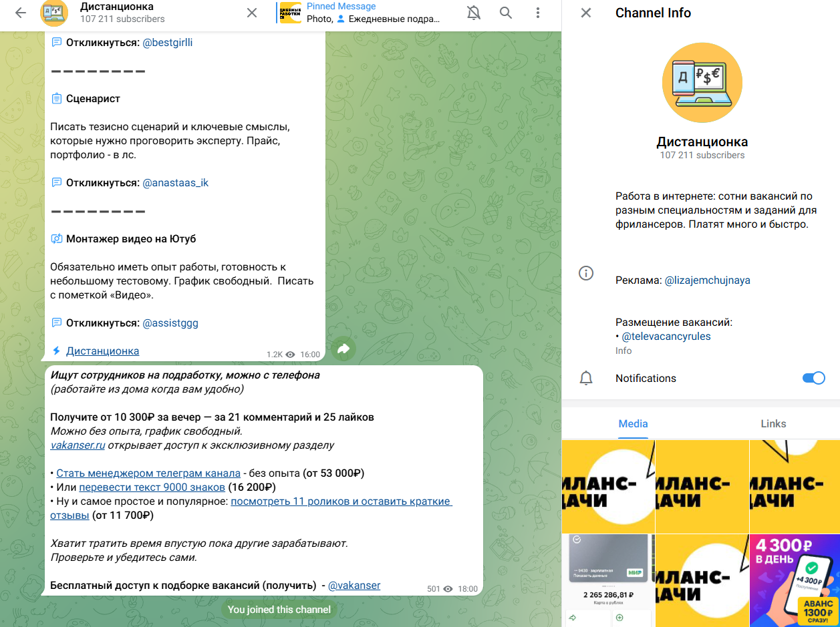The height and width of the screenshot is (627, 840).
Task: Open the Pinned Message in header
Action: (x=361, y=13)
